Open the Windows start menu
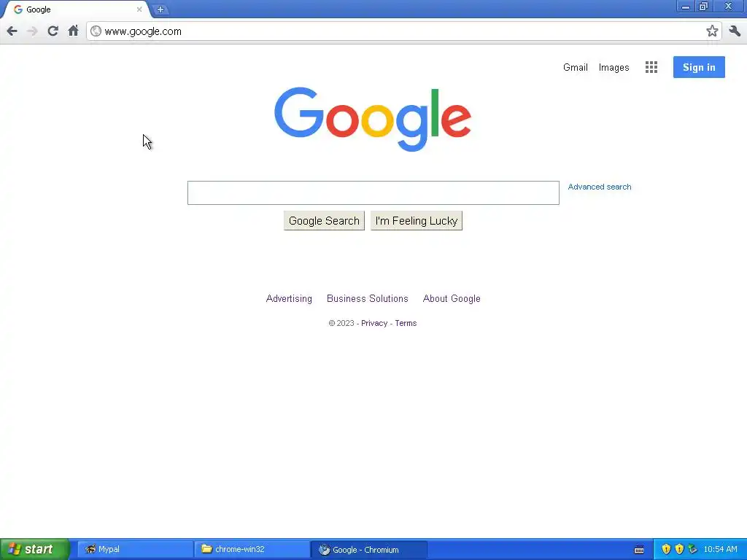 (x=35, y=550)
